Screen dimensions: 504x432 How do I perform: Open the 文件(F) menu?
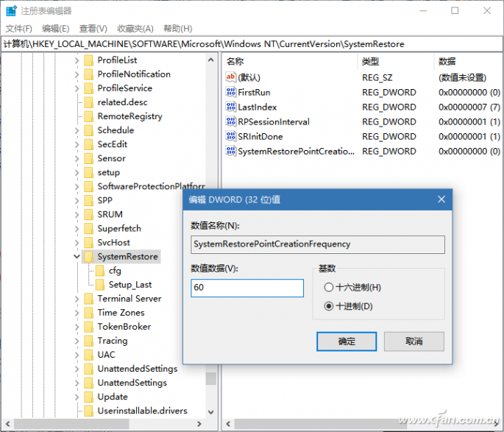tap(19, 29)
